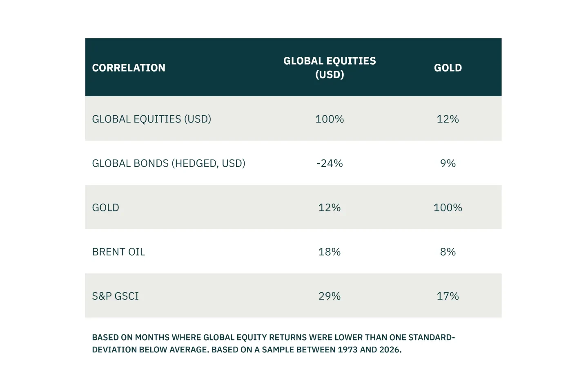588x381 pixels.
Task: Click the -24% global bonds equity correlation
Action: click(330, 164)
